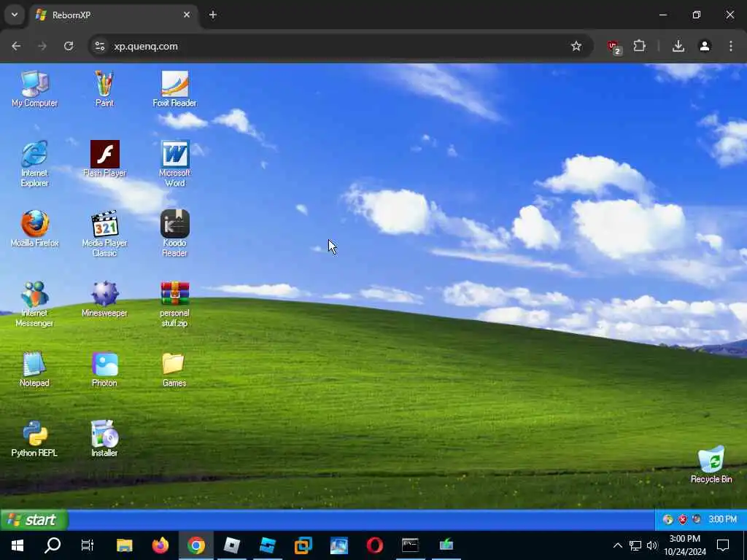This screenshot has height=560, width=747.
Task: Launch the Python REPL icon
Action: pyautogui.click(x=34, y=438)
